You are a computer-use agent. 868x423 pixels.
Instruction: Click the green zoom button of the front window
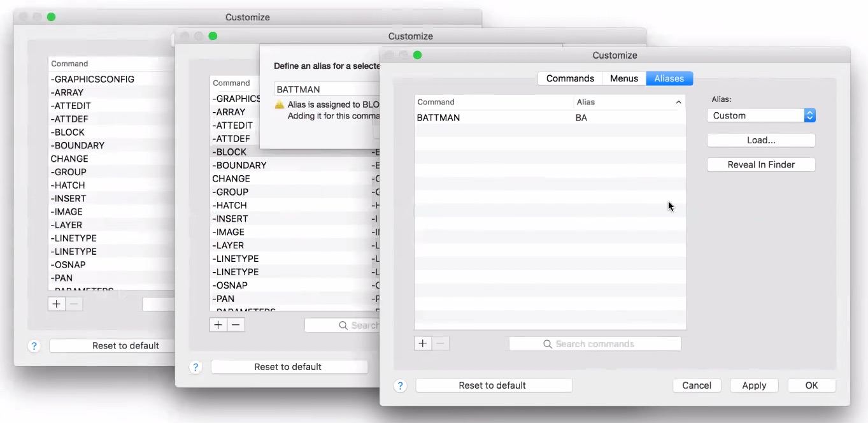[x=417, y=55]
